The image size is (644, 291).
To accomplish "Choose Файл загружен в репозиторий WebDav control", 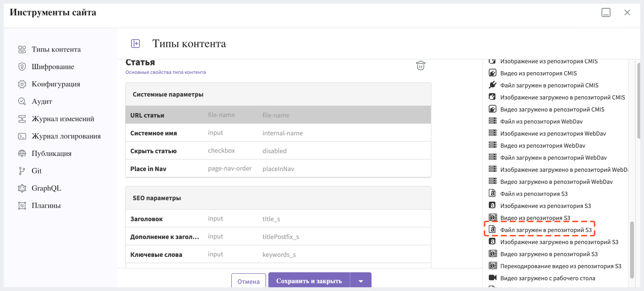I will pyautogui.click(x=553, y=157).
